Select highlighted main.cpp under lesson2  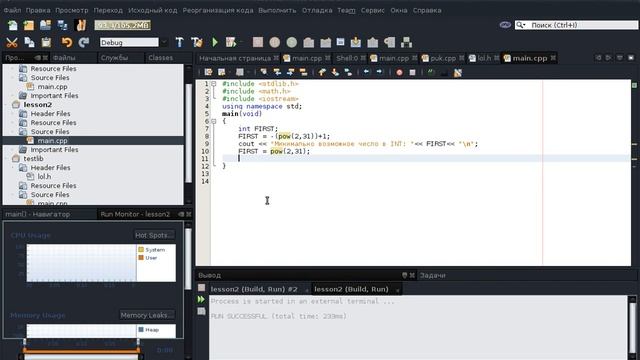(53, 140)
